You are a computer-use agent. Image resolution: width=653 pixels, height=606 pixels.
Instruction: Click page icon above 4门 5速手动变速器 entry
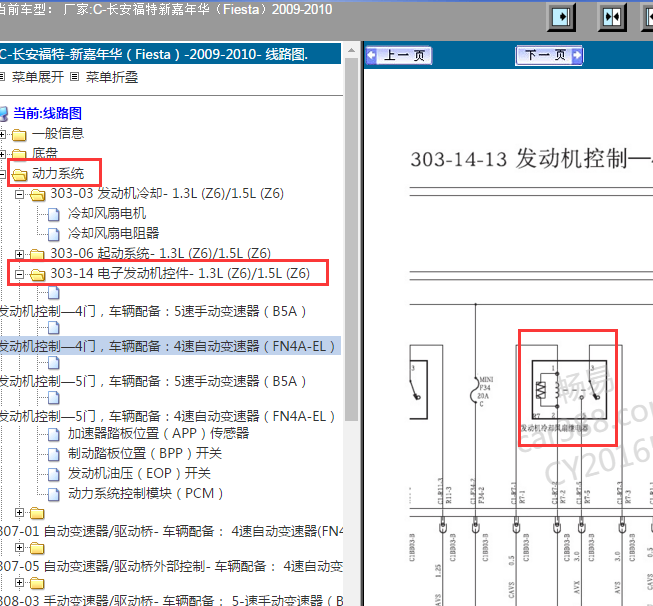tap(53, 293)
